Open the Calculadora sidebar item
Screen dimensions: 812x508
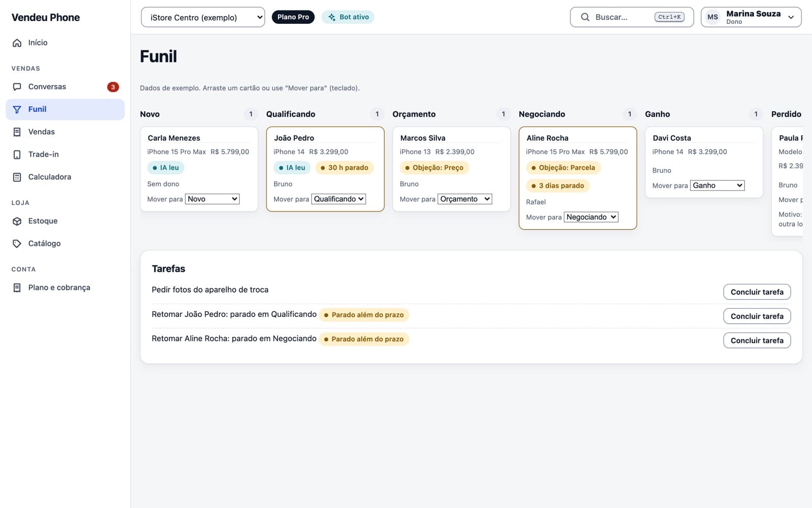click(x=65, y=177)
